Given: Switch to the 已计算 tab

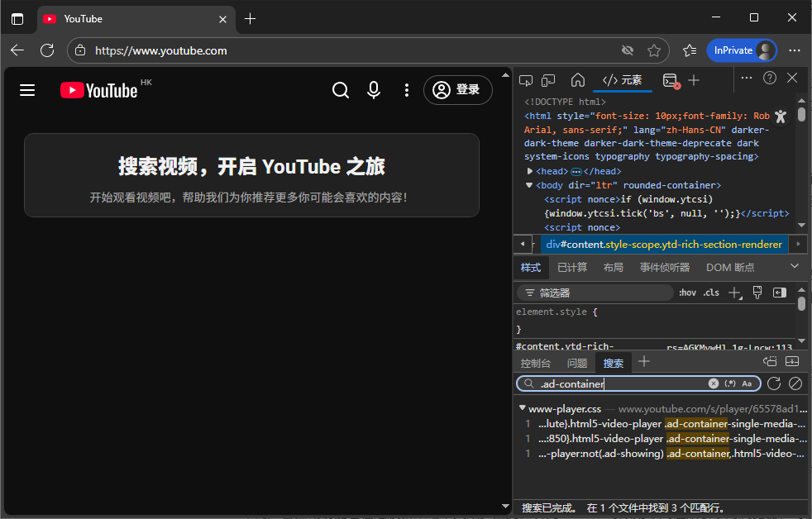Looking at the screenshot, I should [572, 267].
